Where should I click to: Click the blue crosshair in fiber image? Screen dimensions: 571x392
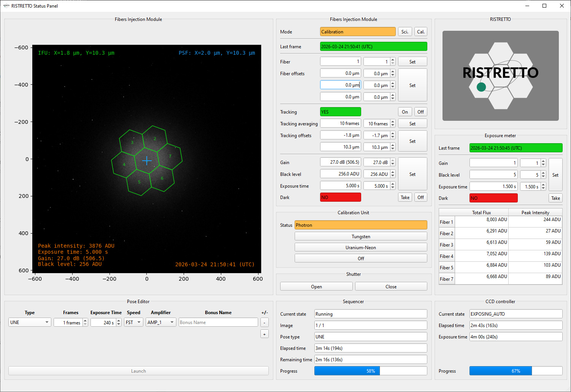coord(147,161)
